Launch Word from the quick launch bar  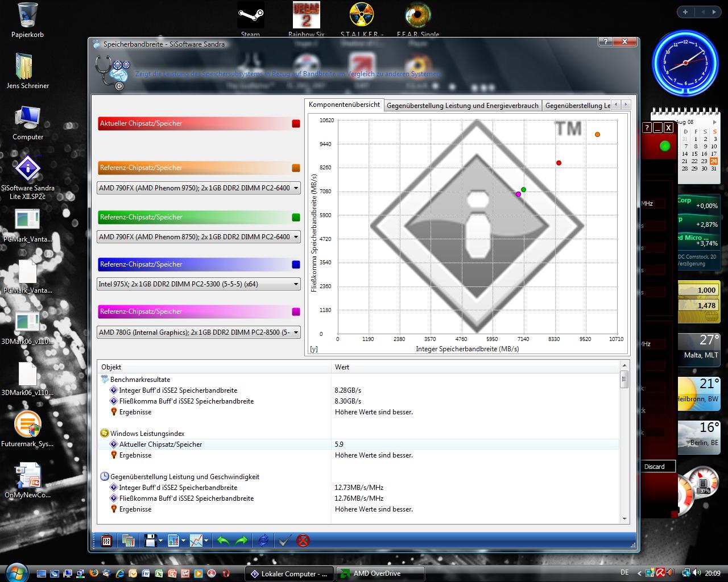[146, 573]
